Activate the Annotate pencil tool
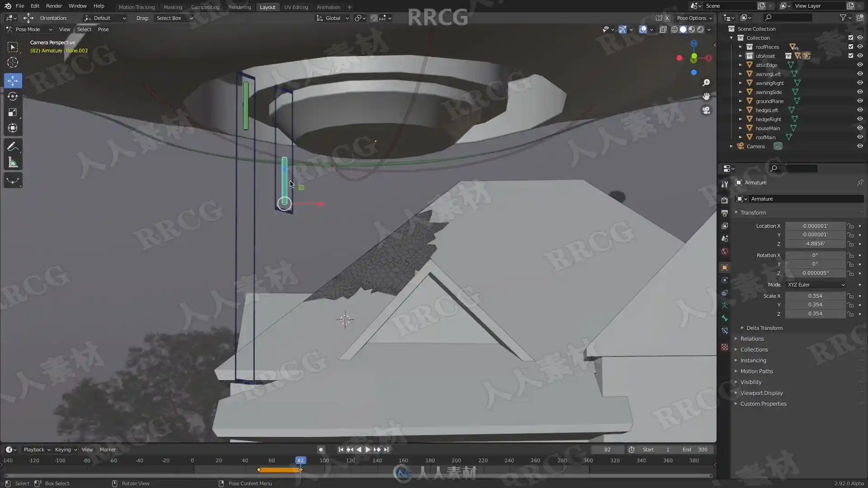This screenshot has height=488, width=868. tap(13, 147)
